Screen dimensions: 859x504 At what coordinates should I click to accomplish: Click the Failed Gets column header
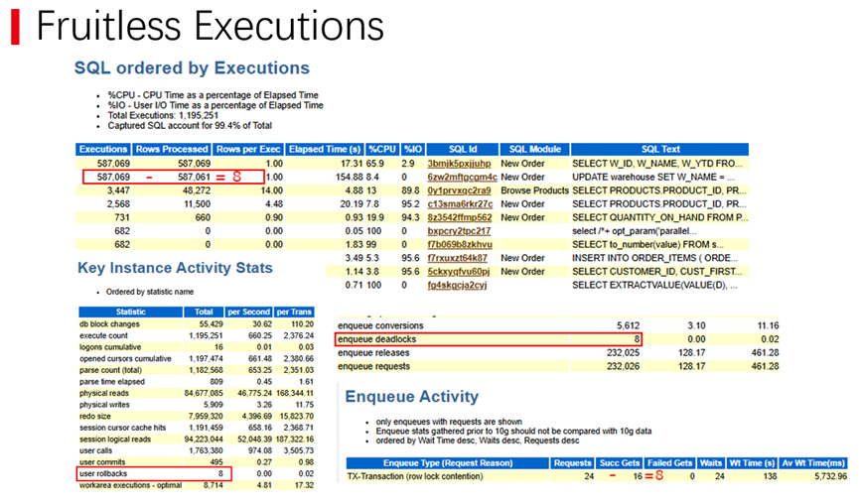click(x=669, y=463)
